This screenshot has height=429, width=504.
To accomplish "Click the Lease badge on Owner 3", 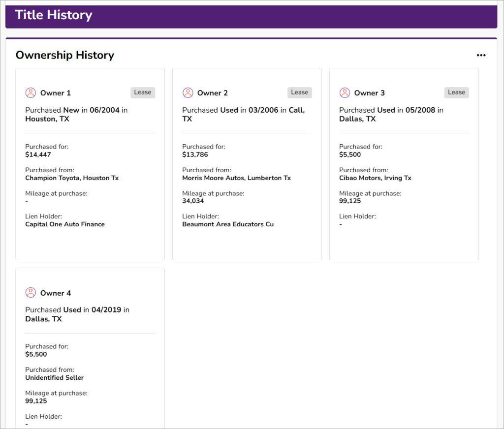I will tap(456, 92).
